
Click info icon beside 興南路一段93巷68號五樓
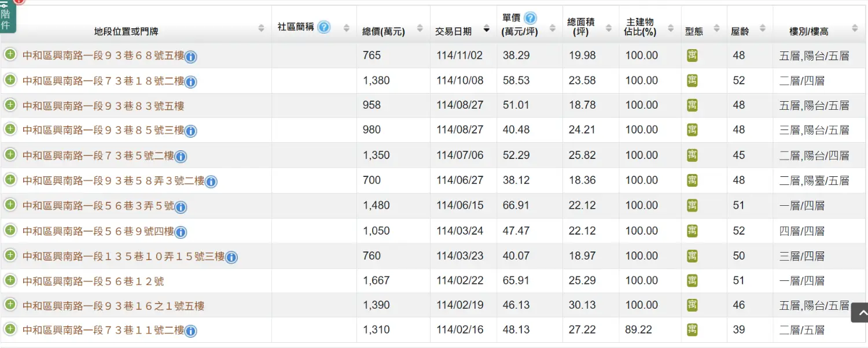(190, 57)
